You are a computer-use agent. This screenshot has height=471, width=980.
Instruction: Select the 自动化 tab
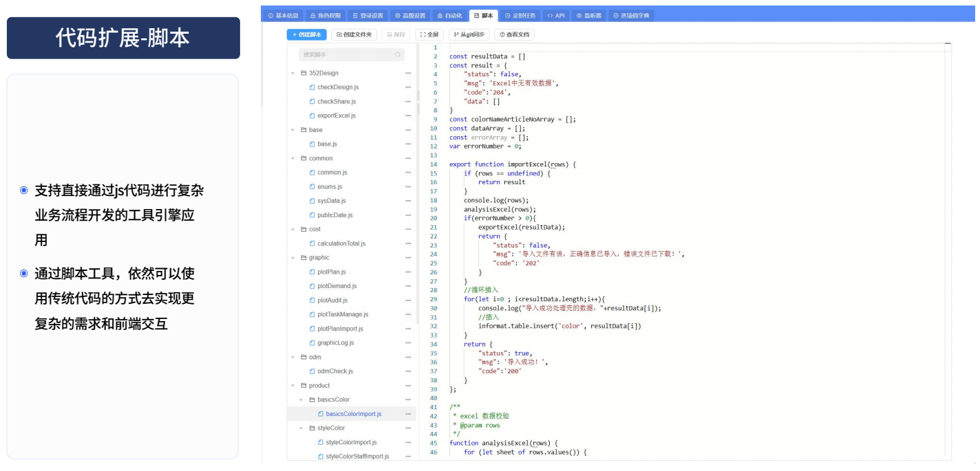click(x=449, y=15)
